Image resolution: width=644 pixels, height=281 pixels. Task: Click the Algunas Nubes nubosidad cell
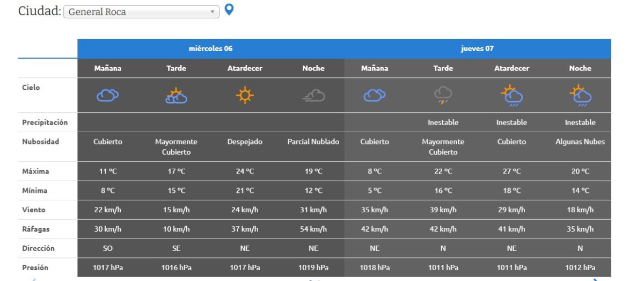580,142
